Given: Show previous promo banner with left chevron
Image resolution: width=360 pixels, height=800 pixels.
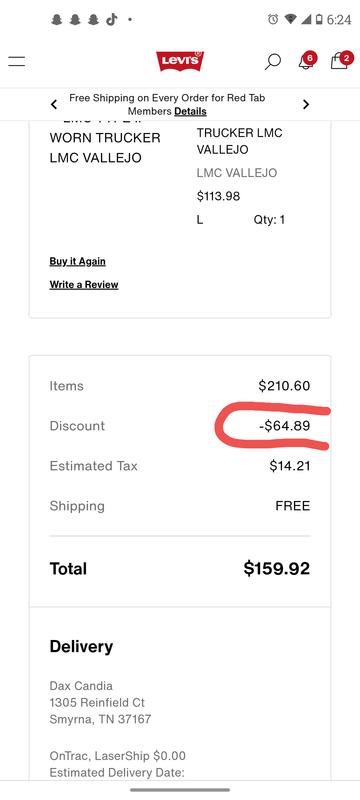Looking at the screenshot, I should coord(54,105).
